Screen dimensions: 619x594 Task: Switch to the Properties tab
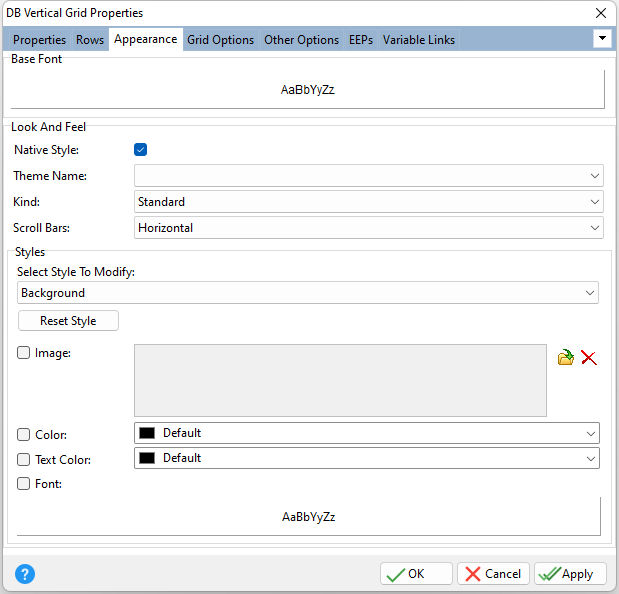(x=39, y=39)
